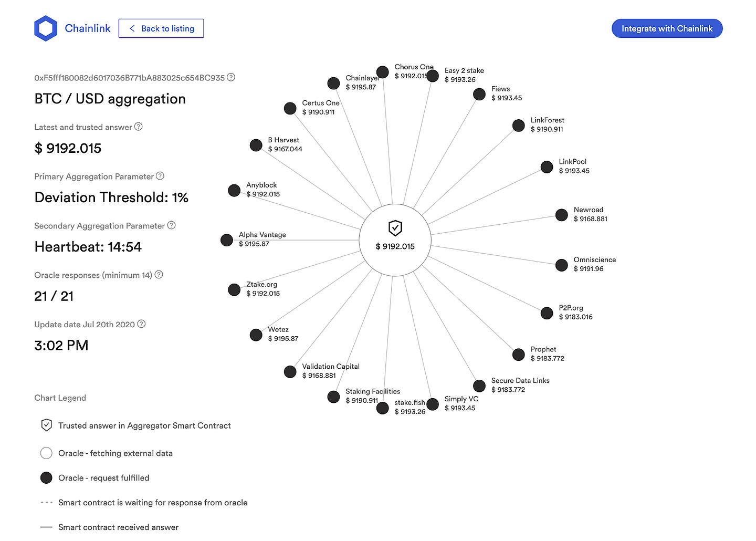Select the Wetez oracle node
The height and width of the screenshot is (541, 756).
click(256, 335)
